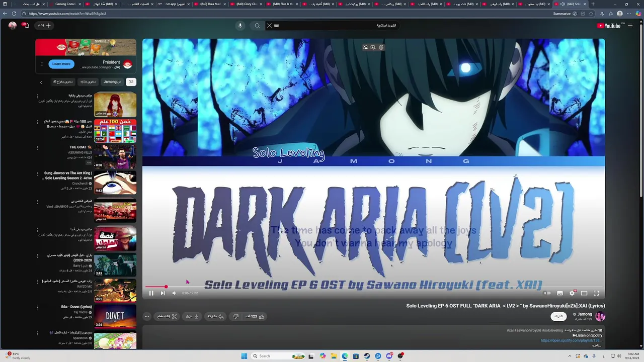The image size is (644, 362).
Task: Open the player settings gear
Action: tap(572, 293)
